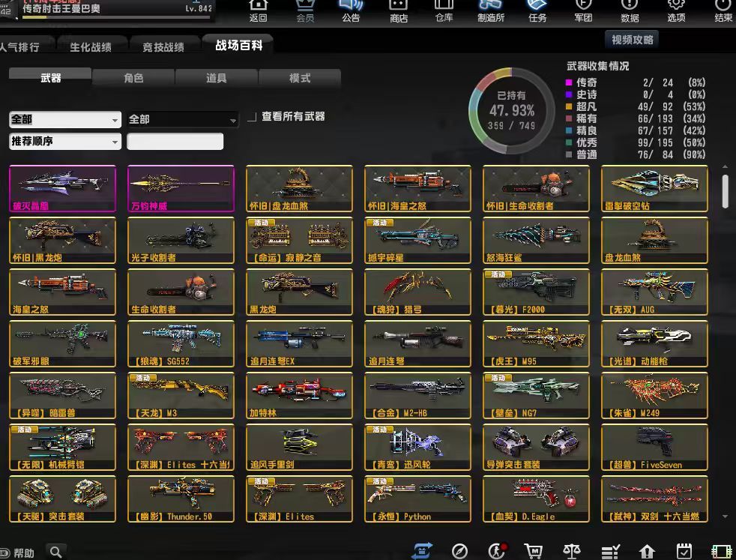Open the 公告 announcement icon
Screen dimensions: 736x560
pyautogui.click(x=351, y=10)
